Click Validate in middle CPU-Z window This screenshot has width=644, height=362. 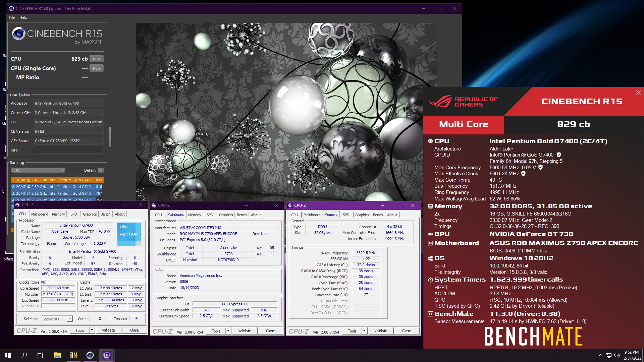[245, 331]
